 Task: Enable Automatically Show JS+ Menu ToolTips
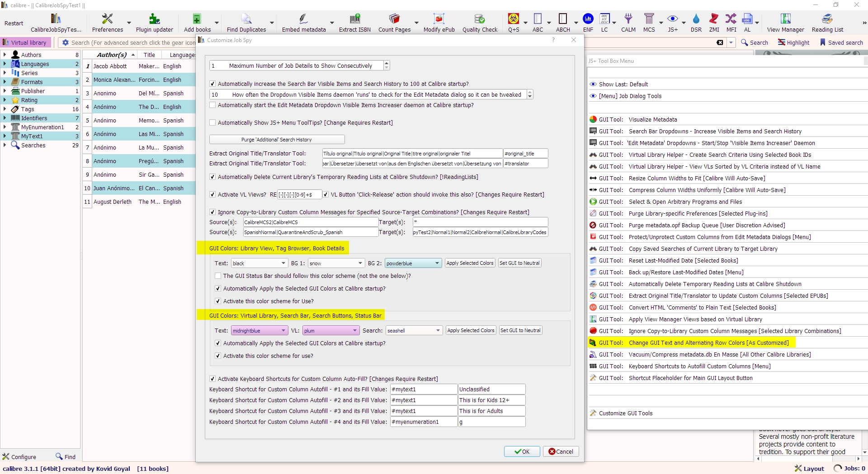212,123
